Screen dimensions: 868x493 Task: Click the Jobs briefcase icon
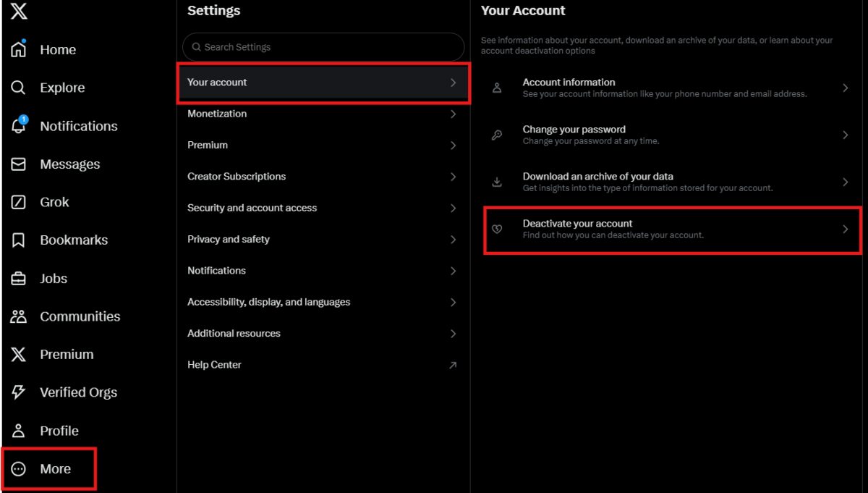pos(19,278)
